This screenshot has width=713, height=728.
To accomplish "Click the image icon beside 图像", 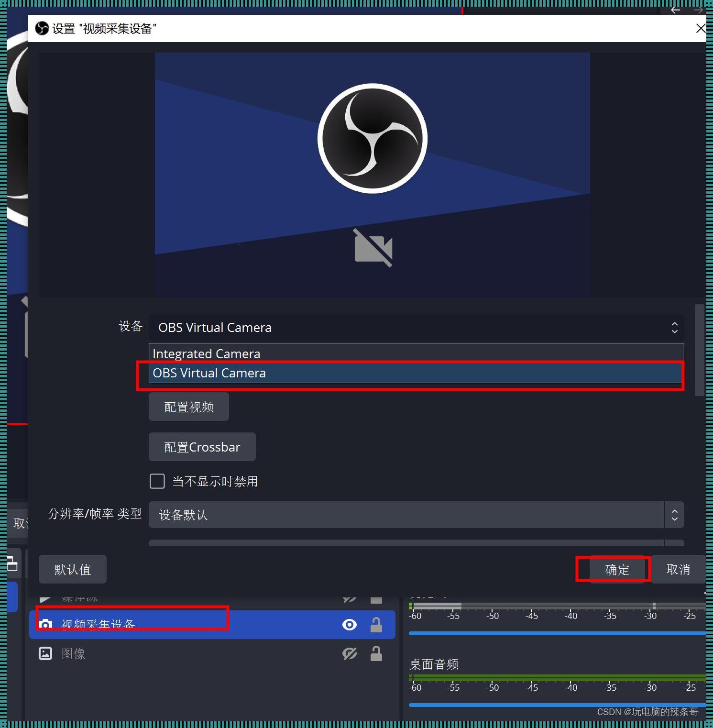I will 45,653.
